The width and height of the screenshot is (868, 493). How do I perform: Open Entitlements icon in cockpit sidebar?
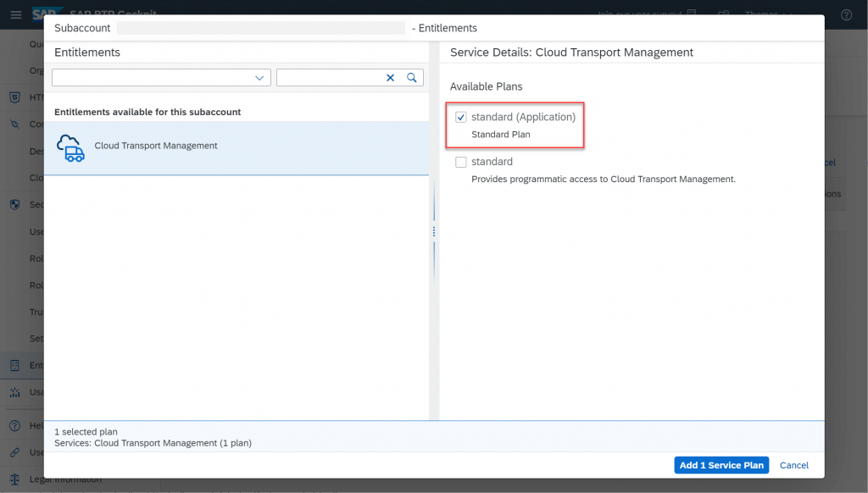click(15, 365)
